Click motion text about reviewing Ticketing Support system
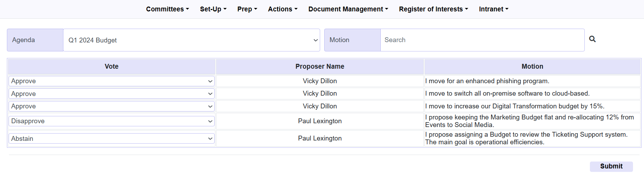The width and height of the screenshot is (644, 175). click(x=527, y=138)
